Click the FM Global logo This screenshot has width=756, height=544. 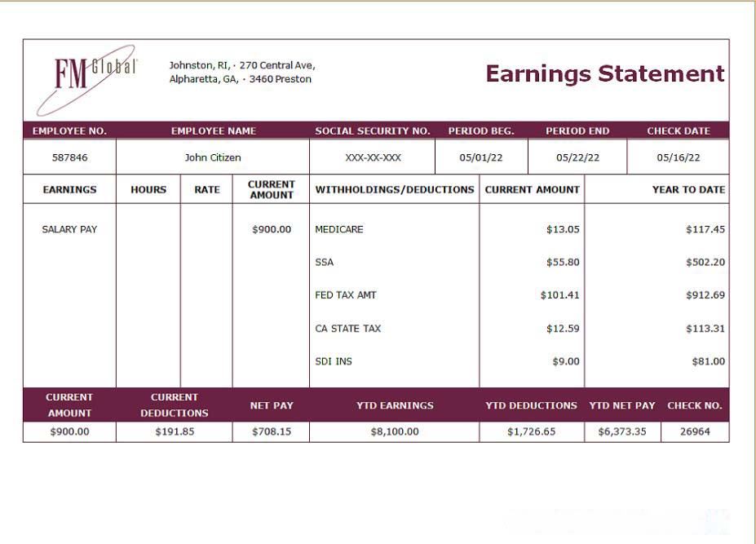click(x=88, y=75)
